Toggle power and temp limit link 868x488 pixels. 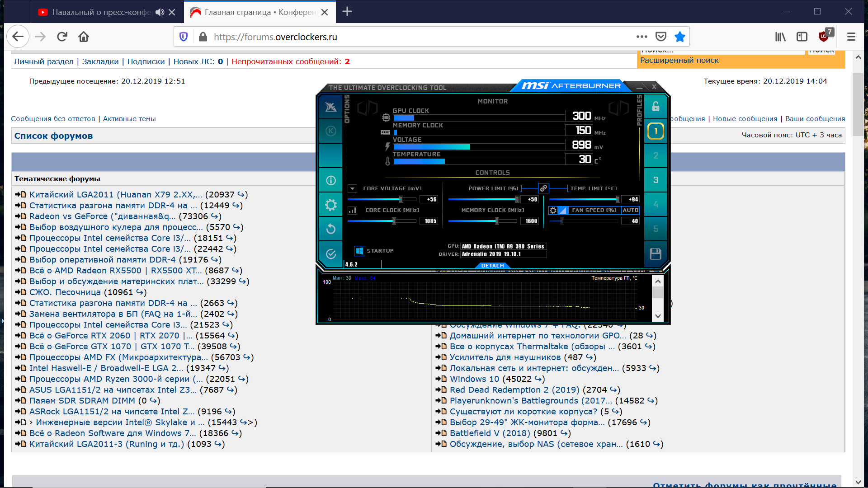(x=543, y=188)
